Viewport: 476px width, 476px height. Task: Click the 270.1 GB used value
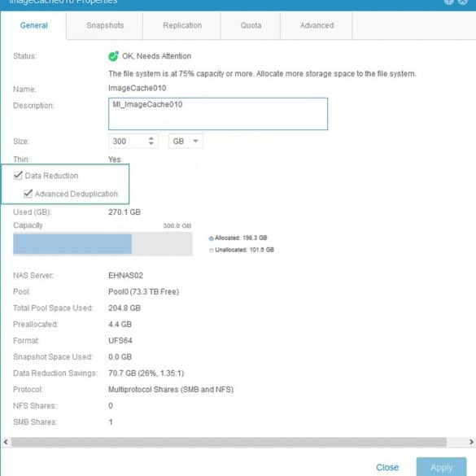pyautogui.click(x=124, y=212)
